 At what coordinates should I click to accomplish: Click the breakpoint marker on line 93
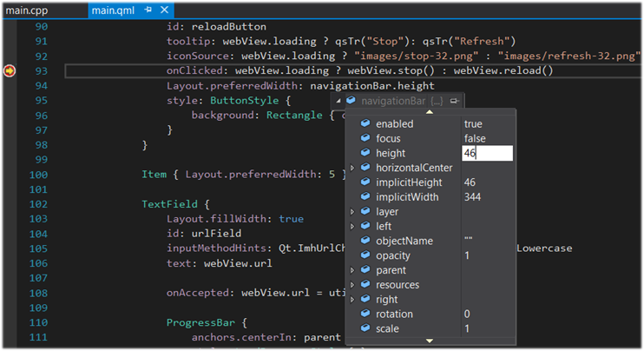10,70
